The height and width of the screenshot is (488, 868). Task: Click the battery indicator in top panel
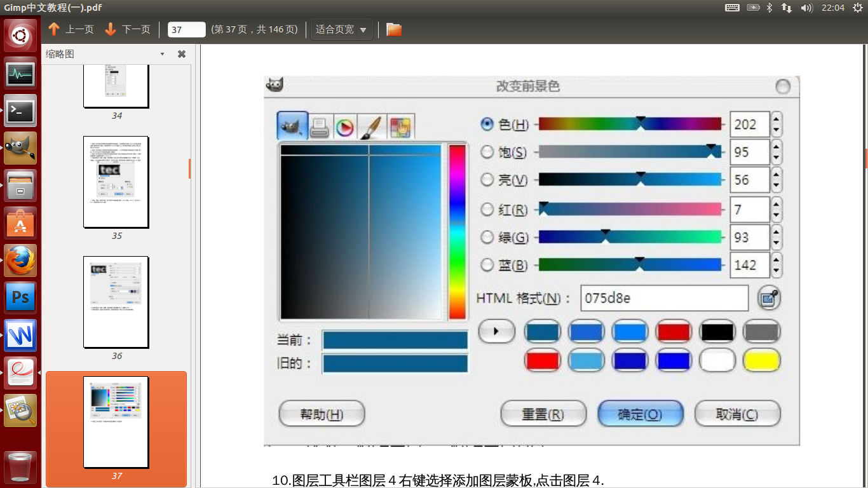(753, 8)
